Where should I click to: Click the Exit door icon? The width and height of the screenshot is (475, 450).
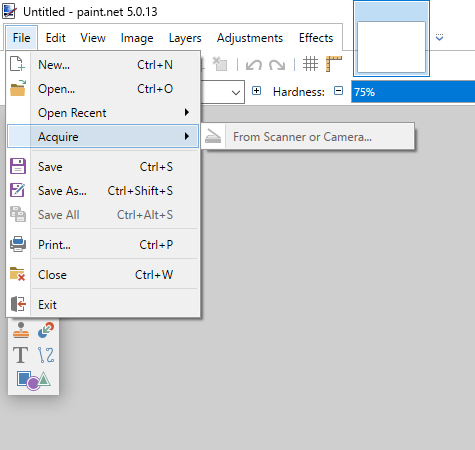pos(18,304)
